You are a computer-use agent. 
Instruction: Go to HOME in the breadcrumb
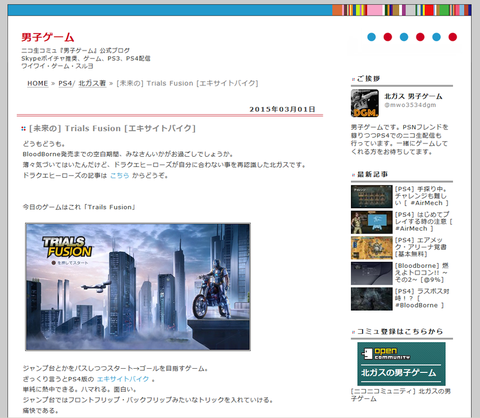38,83
